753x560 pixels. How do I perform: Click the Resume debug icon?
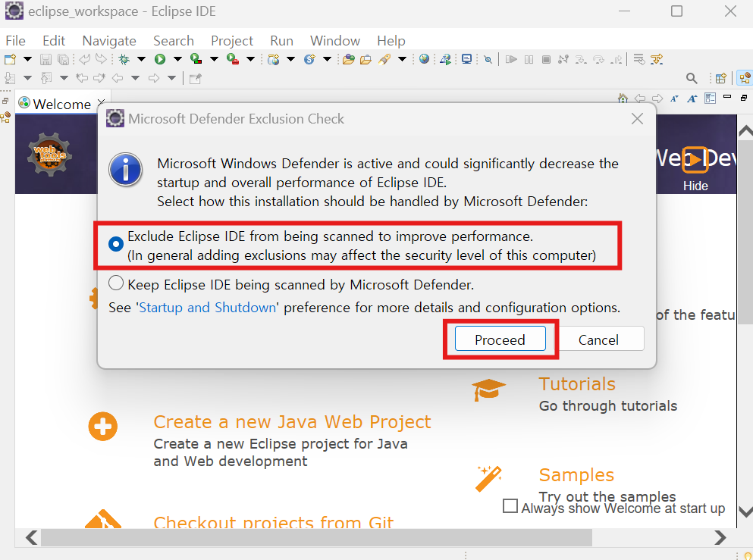[511, 60]
